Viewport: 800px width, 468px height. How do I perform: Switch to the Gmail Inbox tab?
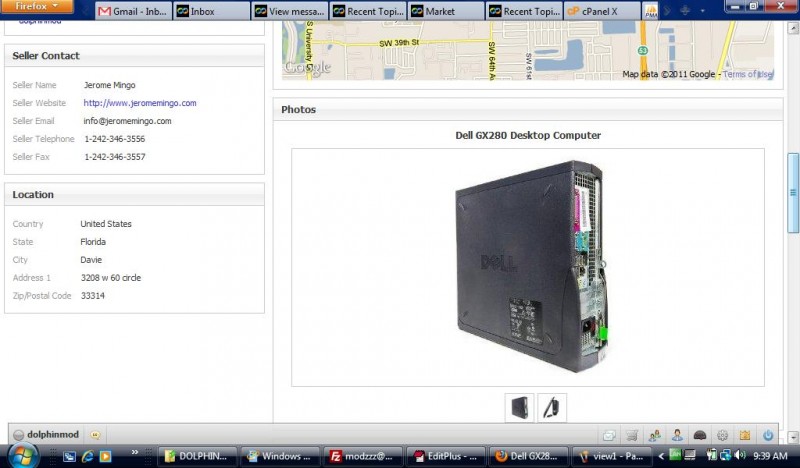[x=133, y=11]
